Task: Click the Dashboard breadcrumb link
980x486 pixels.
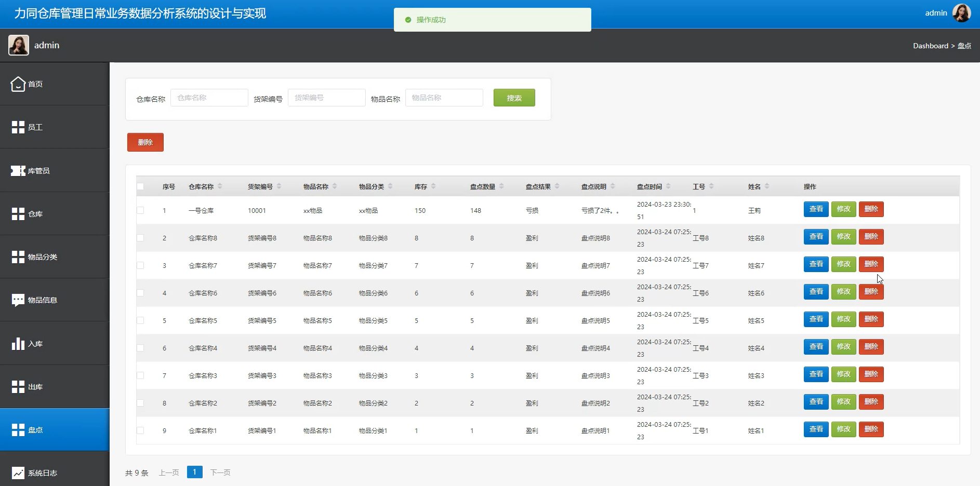Action: (931, 46)
